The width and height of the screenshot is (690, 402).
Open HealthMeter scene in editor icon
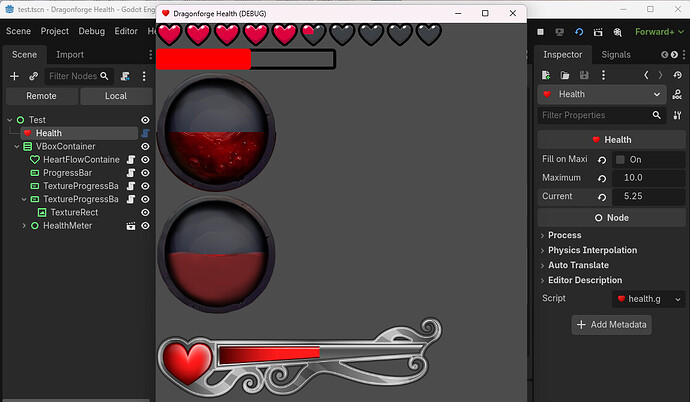[x=131, y=226]
